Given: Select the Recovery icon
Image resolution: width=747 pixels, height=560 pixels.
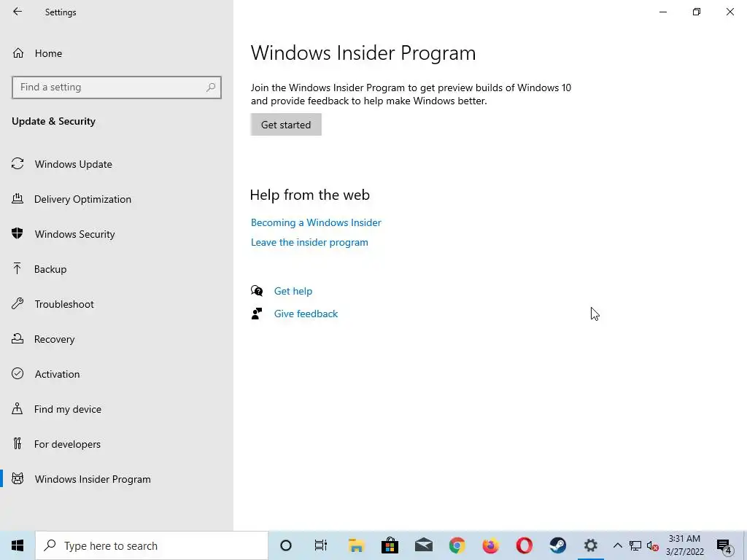Looking at the screenshot, I should [x=18, y=338].
